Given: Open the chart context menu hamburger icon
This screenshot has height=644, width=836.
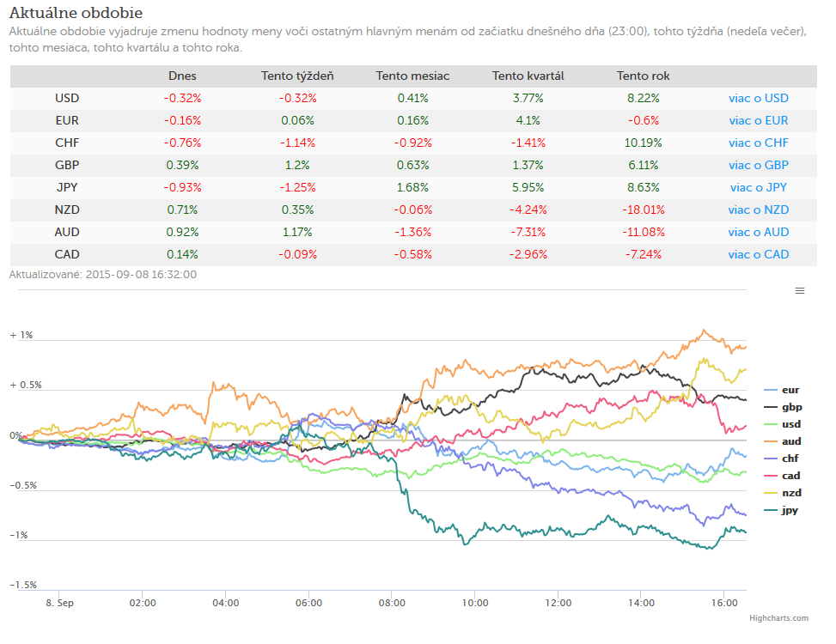Looking at the screenshot, I should 800,291.
